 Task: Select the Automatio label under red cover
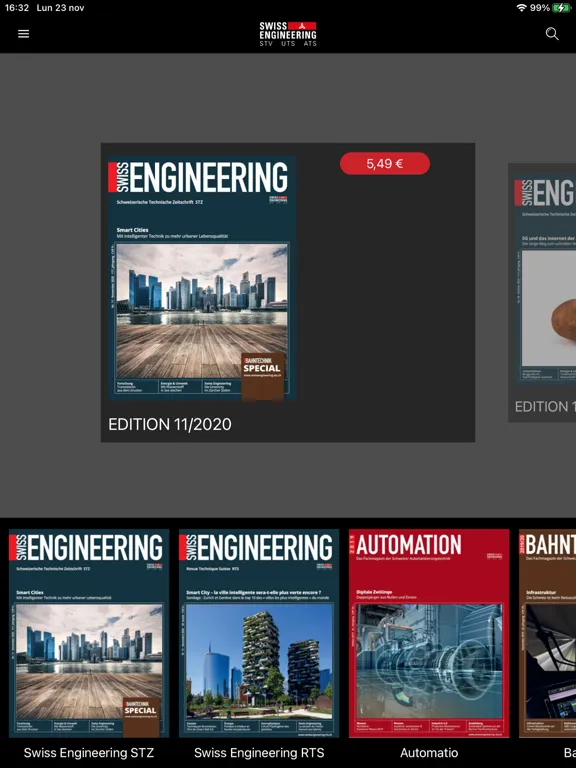coord(429,753)
